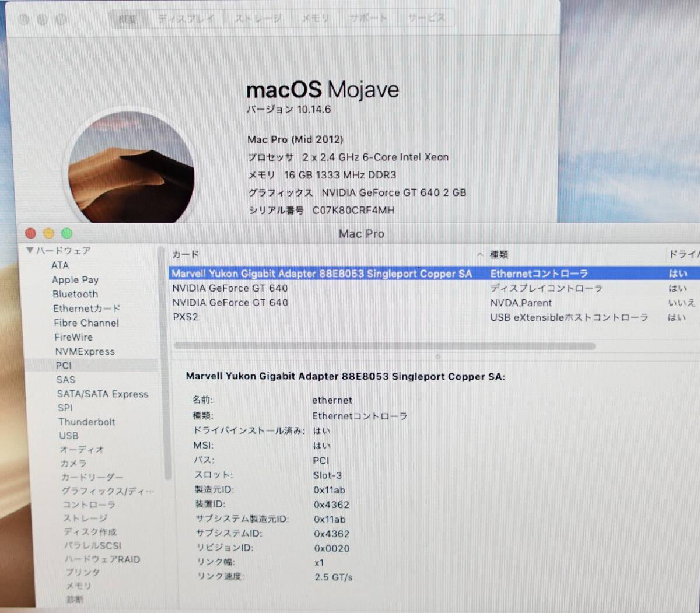Click the 0x0020 revision ID value
700x613 pixels.
(x=332, y=548)
